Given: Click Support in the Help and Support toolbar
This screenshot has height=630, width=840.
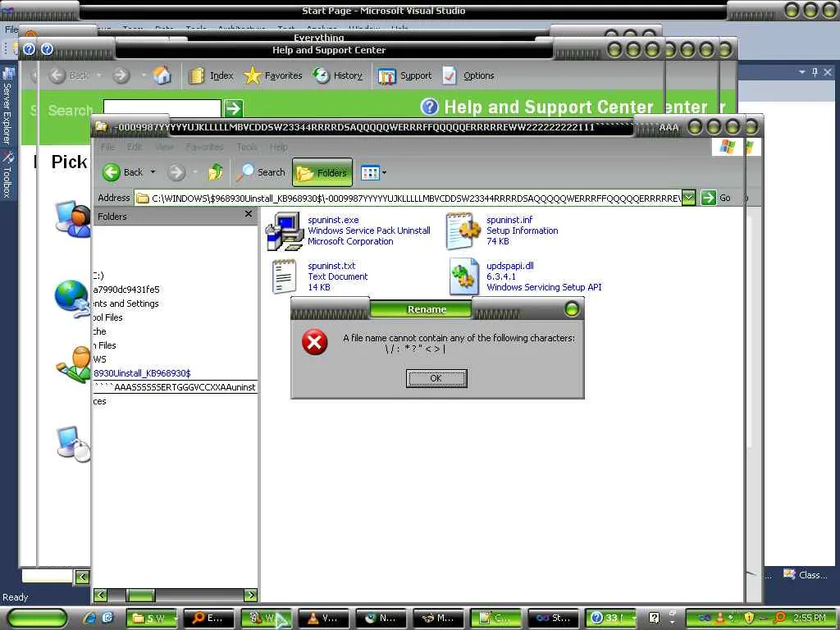Looking at the screenshot, I should pyautogui.click(x=404, y=75).
